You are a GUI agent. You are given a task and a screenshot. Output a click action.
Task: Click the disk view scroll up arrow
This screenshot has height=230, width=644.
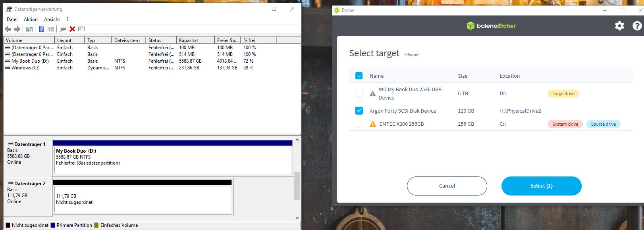pyautogui.click(x=297, y=140)
